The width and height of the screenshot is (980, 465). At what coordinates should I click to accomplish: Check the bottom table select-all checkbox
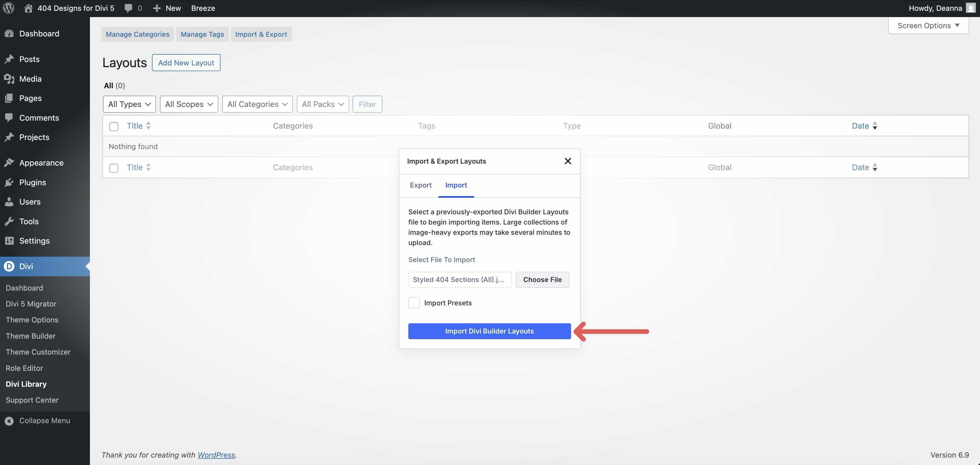click(113, 167)
